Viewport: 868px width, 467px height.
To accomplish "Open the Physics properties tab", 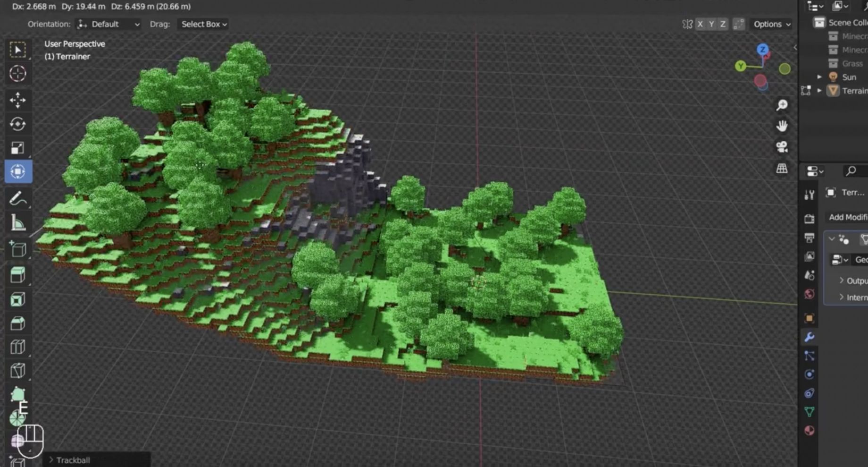I will pos(810,374).
